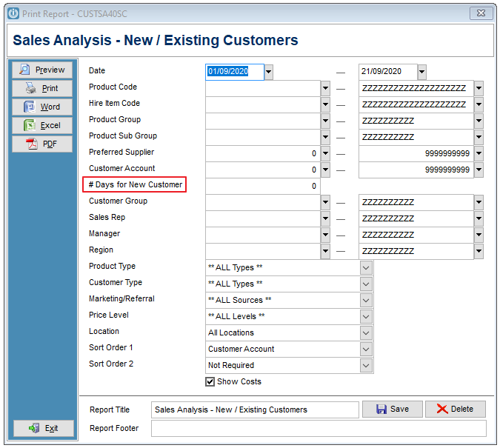Open the start Date picker dropdown
500x448 pixels.
[268, 72]
